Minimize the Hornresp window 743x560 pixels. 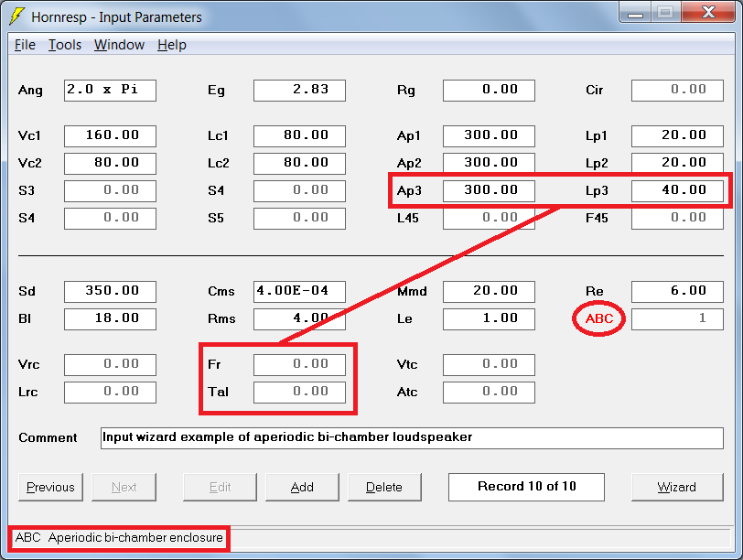(635, 12)
